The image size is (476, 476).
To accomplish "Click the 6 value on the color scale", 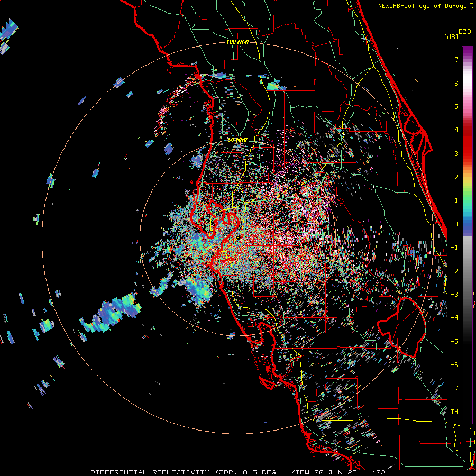I will point(456,83).
